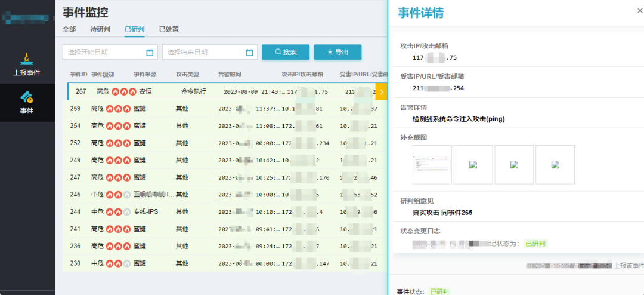Select the 已研判 tab
Image resolution: width=644 pixels, height=295 pixels.
coord(134,29)
